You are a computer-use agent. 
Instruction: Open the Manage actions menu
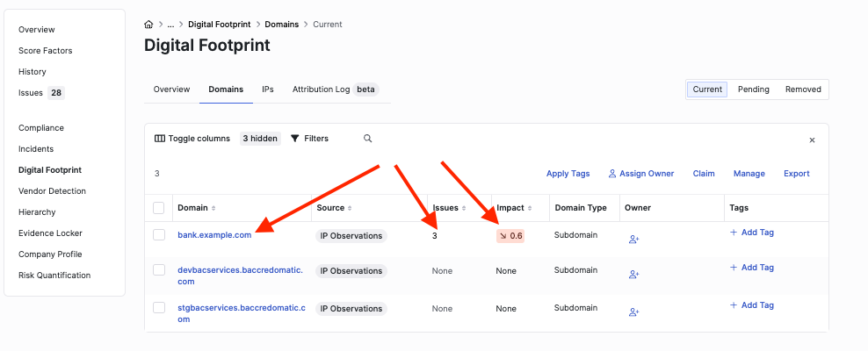(749, 174)
